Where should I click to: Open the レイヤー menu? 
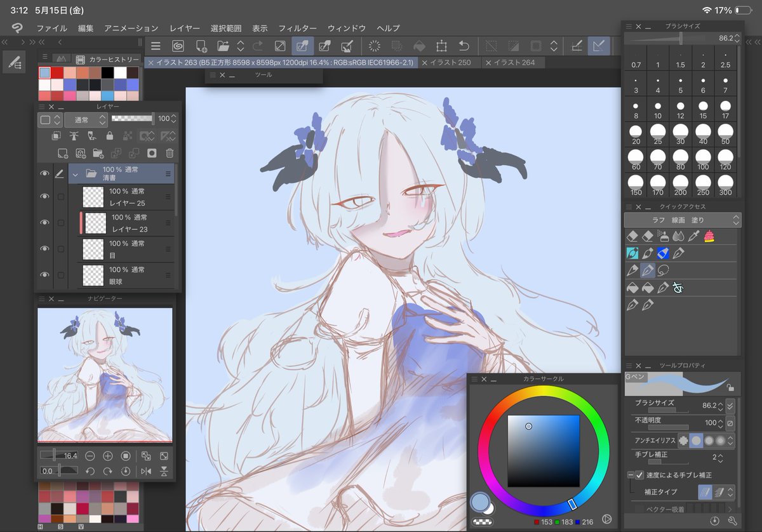(185, 28)
